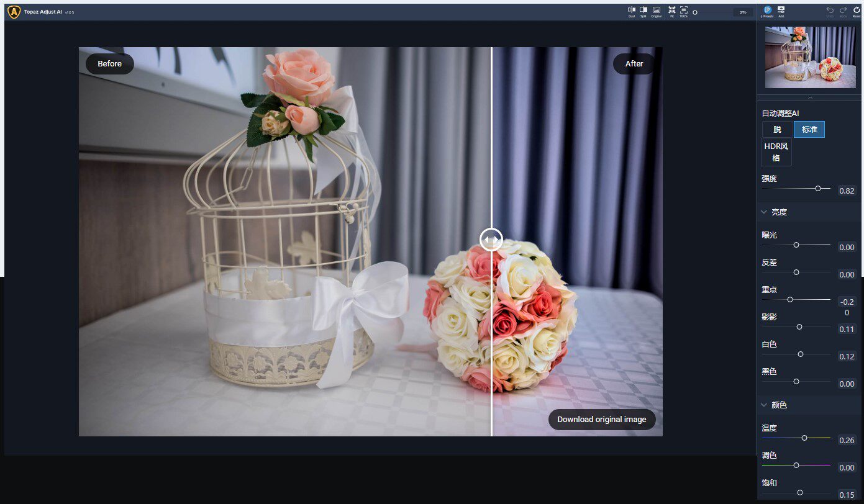Image resolution: width=864 pixels, height=504 pixels.
Task: Click the Before label
Action: point(110,64)
